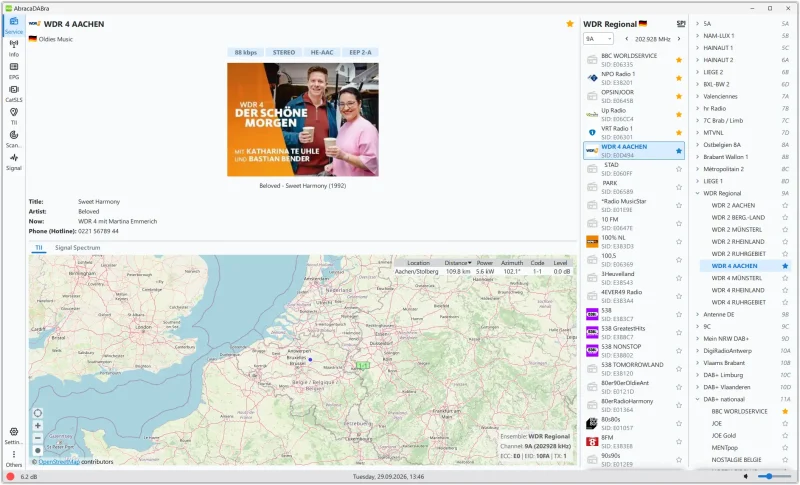Viewport: 800px width, 485px height.
Task: Toggle favorite star for Up Radio
Action: (679, 114)
